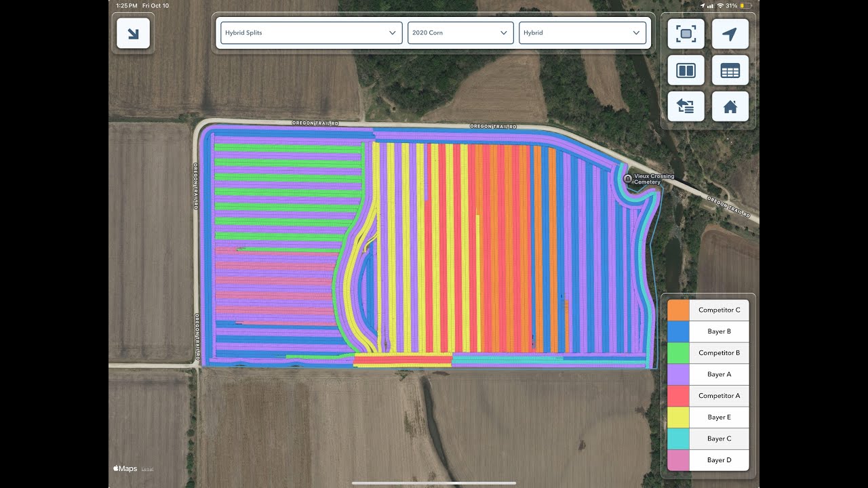The image size is (868, 488).
Task: Open the Legal link
Action: (x=147, y=469)
